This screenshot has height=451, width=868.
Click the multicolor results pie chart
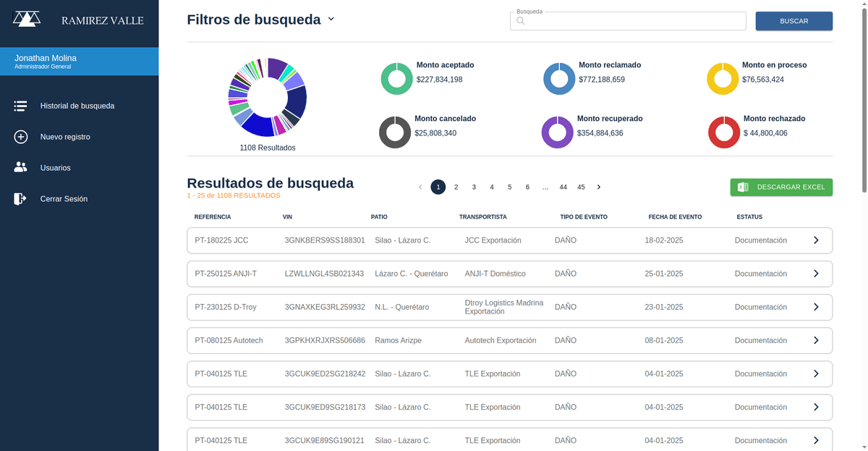click(x=267, y=97)
